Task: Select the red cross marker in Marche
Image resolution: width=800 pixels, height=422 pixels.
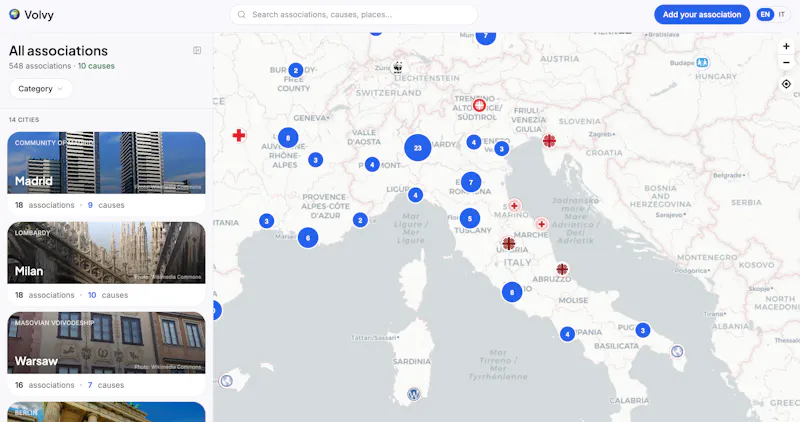Action: pyautogui.click(x=541, y=224)
